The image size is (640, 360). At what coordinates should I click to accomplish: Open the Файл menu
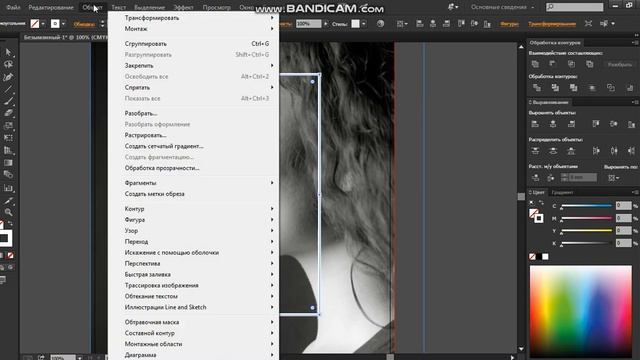tap(13, 7)
